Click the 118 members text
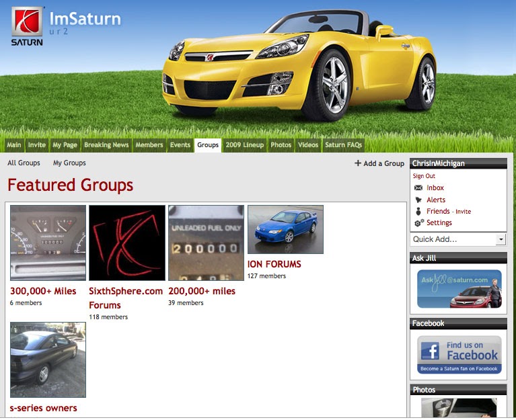The width and height of the screenshot is (516, 420). [x=108, y=317]
